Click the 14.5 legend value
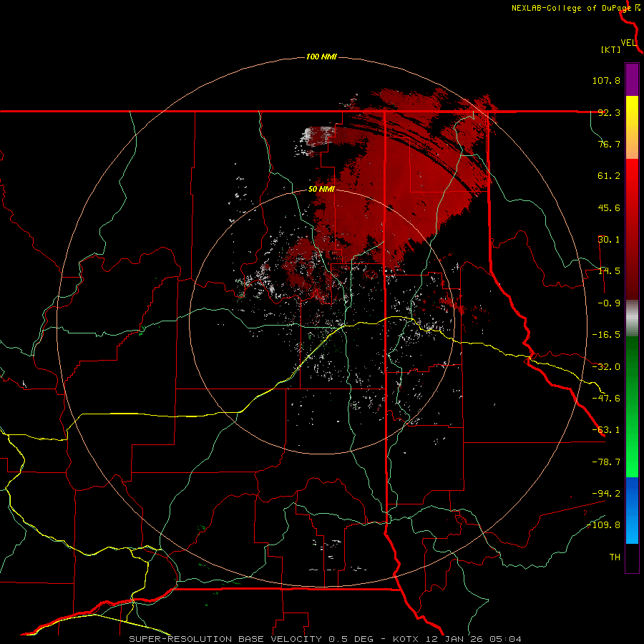Image resolution: width=644 pixels, height=644 pixels. (x=609, y=271)
